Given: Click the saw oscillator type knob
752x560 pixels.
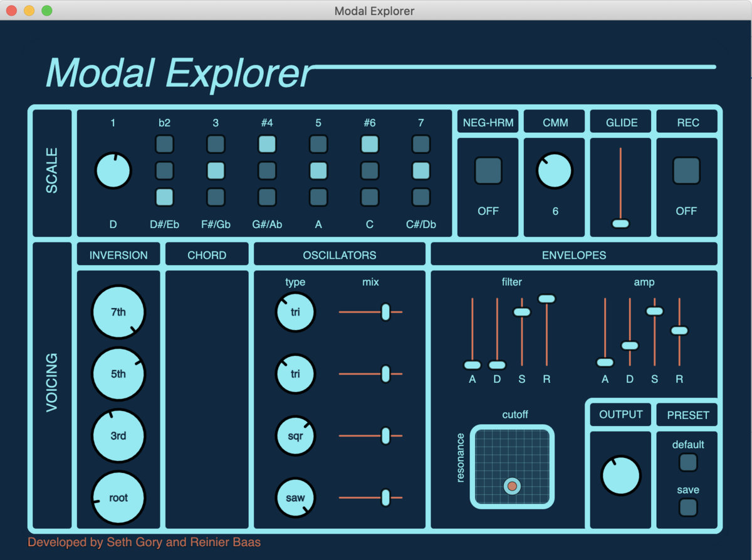Looking at the screenshot, I should tap(295, 498).
